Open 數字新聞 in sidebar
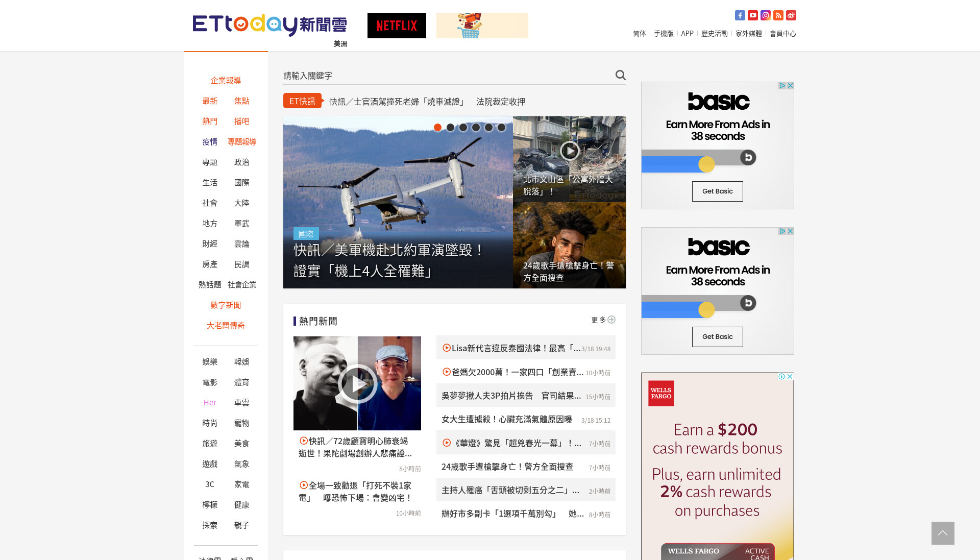This screenshot has height=560, width=980. [x=226, y=305]
